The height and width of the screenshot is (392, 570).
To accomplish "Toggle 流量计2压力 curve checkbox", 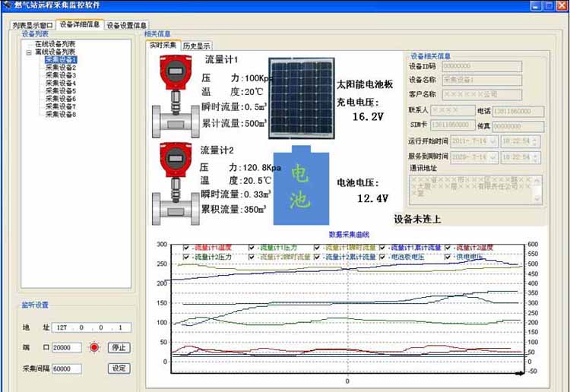I will click(x=186, y=257).
